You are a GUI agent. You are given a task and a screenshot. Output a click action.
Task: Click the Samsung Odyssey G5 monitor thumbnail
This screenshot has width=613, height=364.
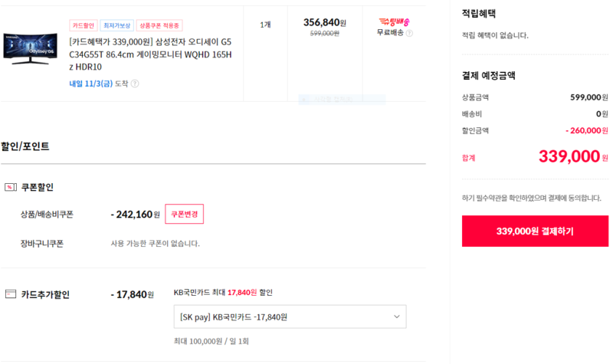(31, 49)
